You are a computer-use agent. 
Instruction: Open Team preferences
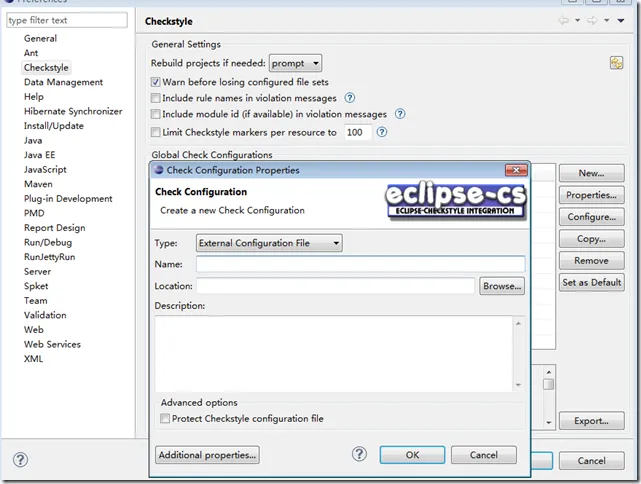tap(36, 301)
